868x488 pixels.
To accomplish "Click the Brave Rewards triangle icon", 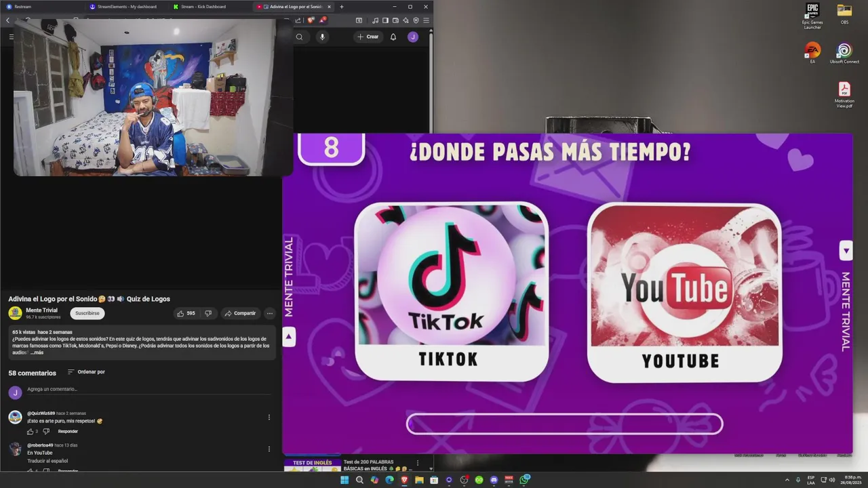I will point(323,20).
